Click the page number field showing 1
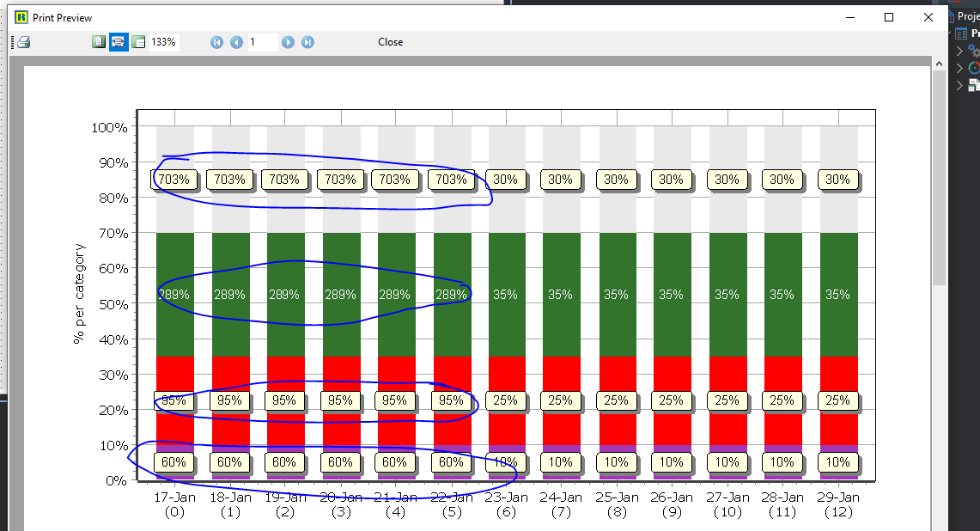This screenshot has height=531, width=980. click(x=262, y=42)
